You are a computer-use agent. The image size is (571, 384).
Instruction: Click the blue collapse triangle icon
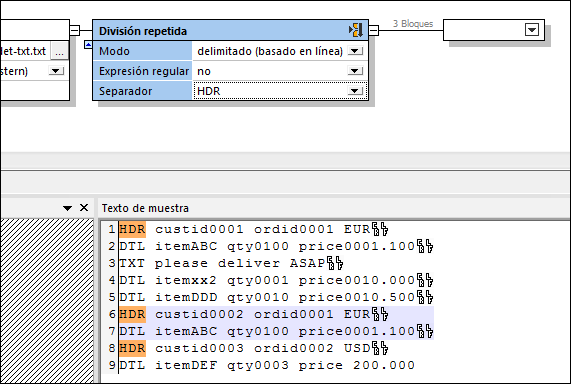click(x=88, y=45)
